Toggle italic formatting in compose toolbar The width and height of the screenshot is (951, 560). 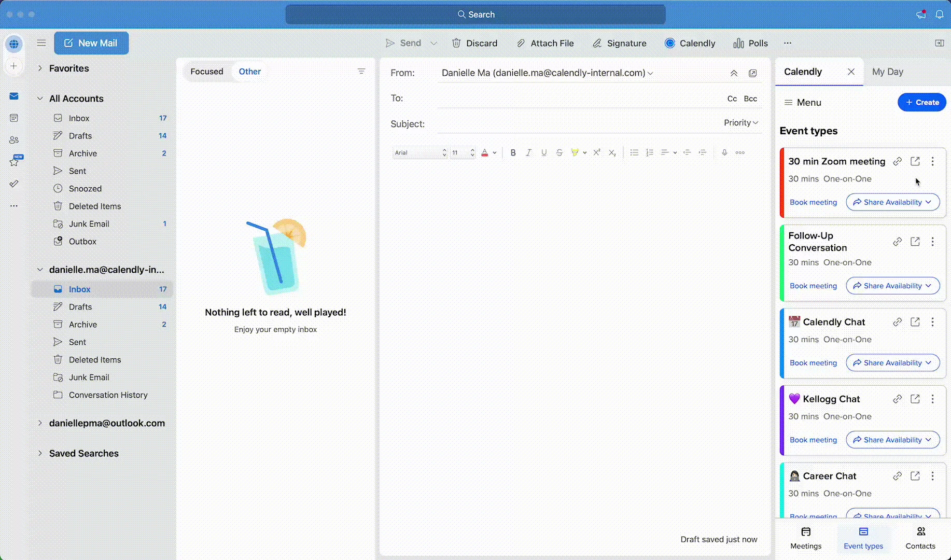click(528, 152)
